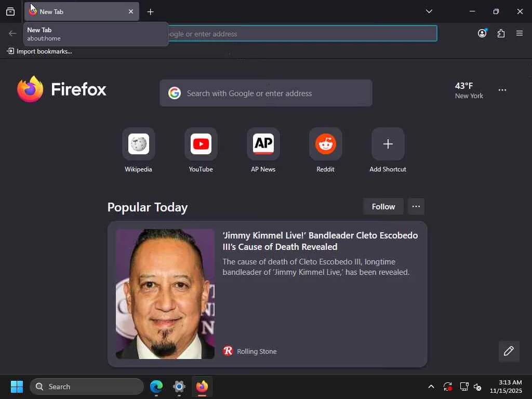Open Microsoft Edge from the taskbar

point(156,387)
